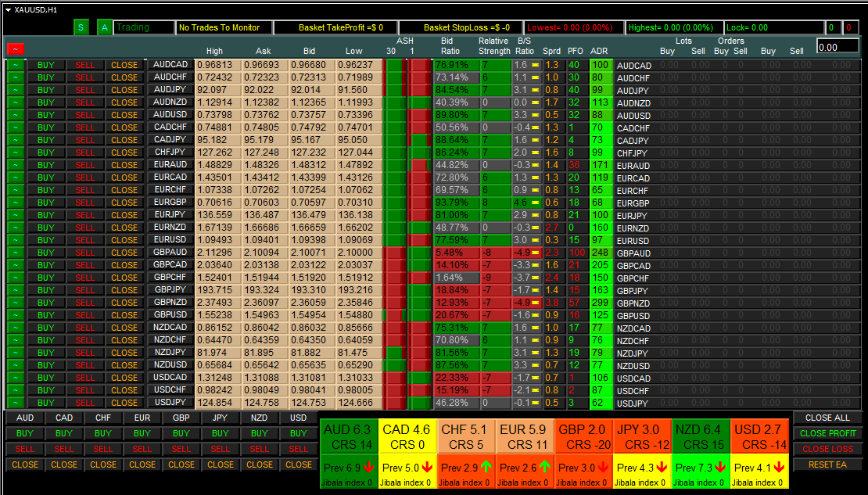Click CLOSE for USDJPY row
This screenshot has width=868, height=495.
tap(124, 403)
